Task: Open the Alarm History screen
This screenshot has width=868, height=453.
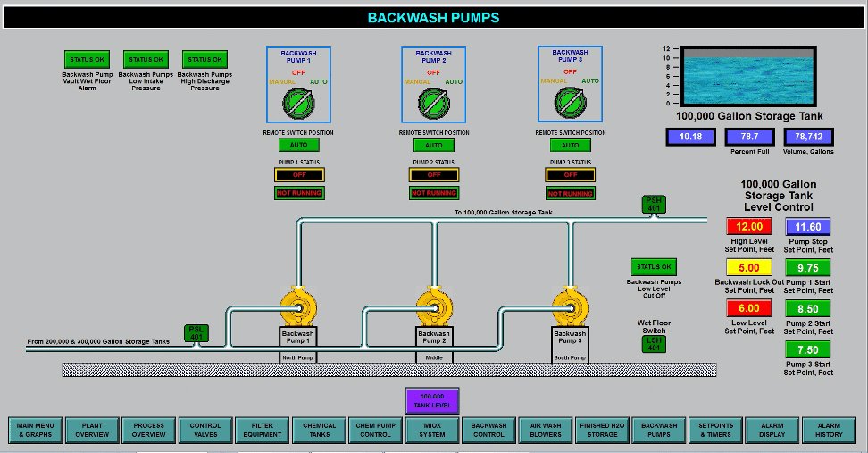Action: (x=829, y=431)
